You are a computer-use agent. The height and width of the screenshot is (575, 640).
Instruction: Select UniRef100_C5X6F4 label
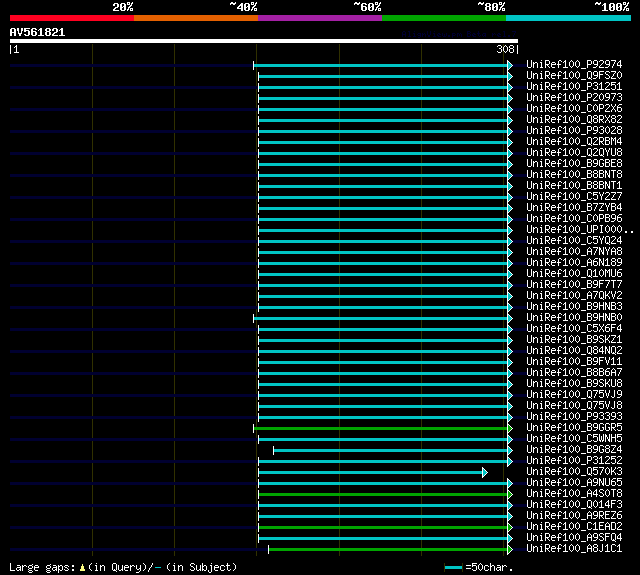click(x=574, y=329)
